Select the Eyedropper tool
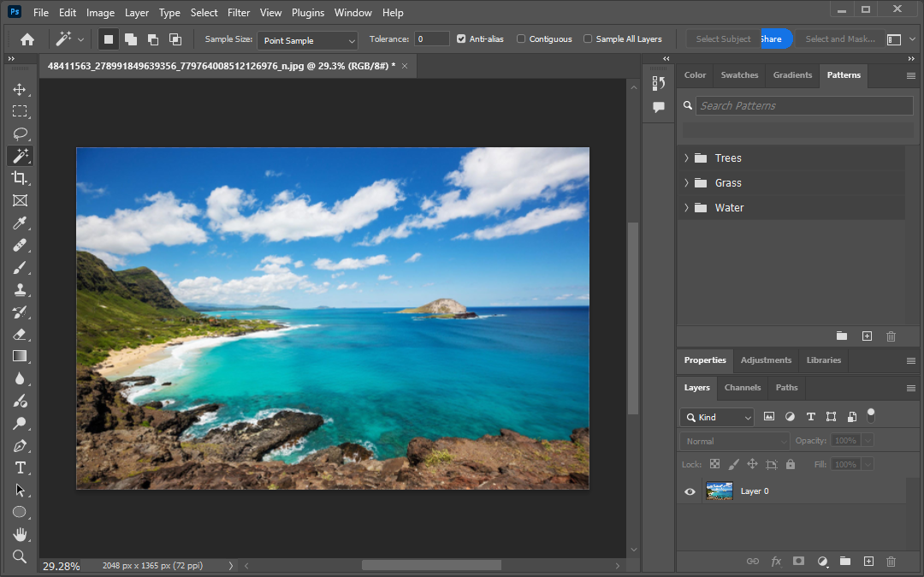Screen dimensions: 924x577 [x=20, y=223]
